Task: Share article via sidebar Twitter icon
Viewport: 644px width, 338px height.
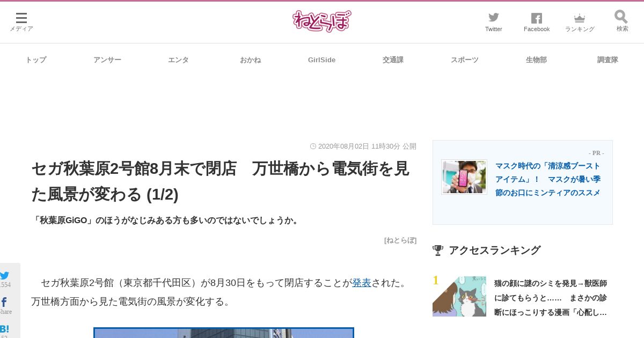Action: [4, 276]
